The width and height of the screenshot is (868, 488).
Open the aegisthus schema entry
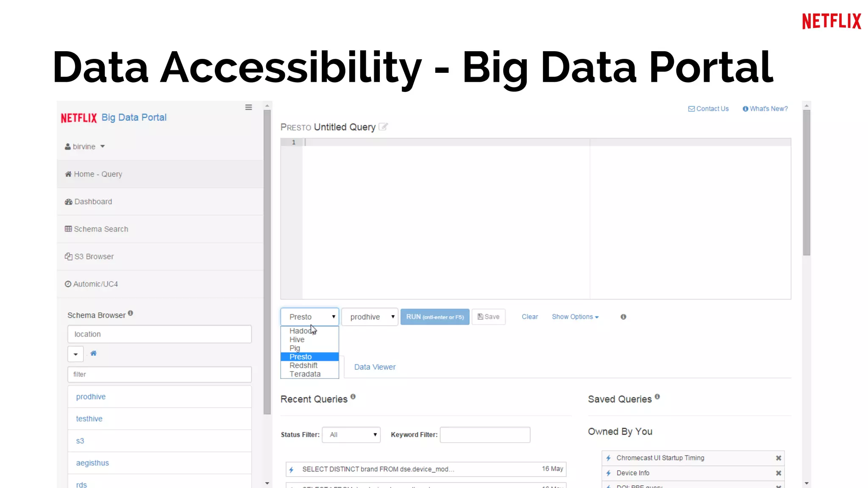point(159,463)
